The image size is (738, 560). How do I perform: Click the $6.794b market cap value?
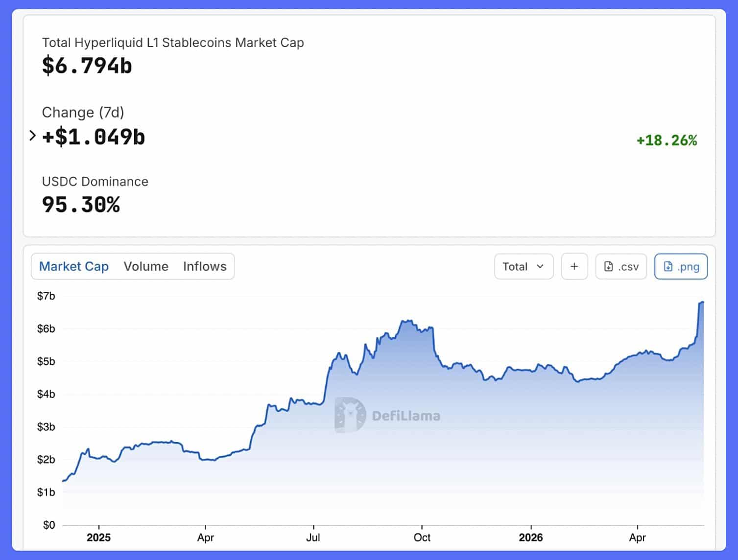[87, 66]
